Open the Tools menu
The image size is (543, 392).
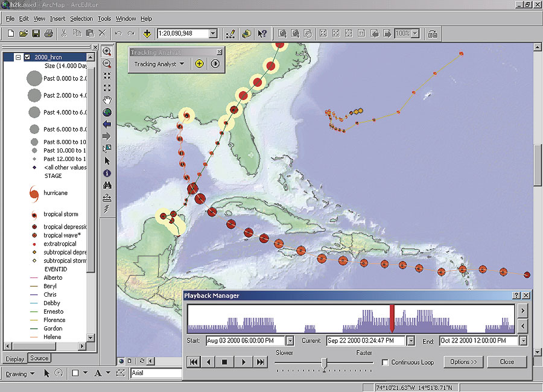[x=104, y=19]
